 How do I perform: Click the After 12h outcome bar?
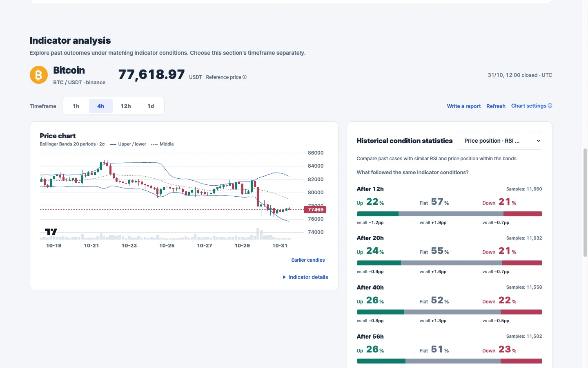pos(449,214)
